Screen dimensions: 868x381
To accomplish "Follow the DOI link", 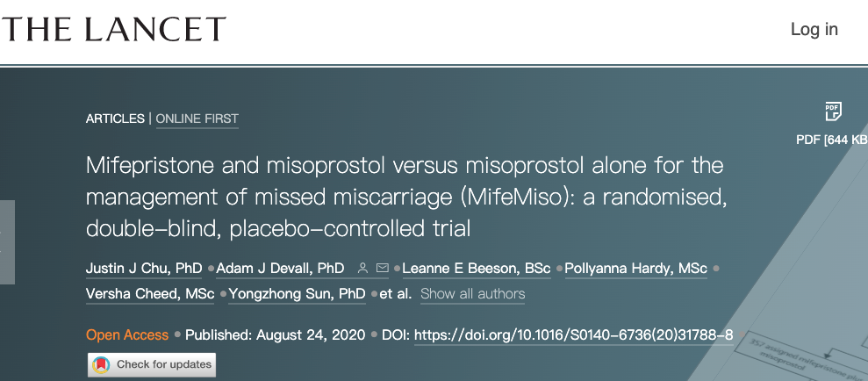I will click(573, 335).
